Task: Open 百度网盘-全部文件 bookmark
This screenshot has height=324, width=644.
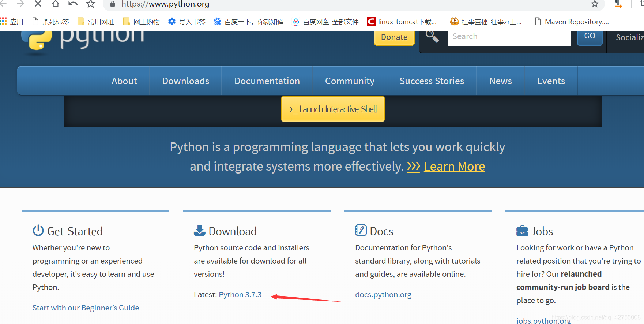Action: 325,22
